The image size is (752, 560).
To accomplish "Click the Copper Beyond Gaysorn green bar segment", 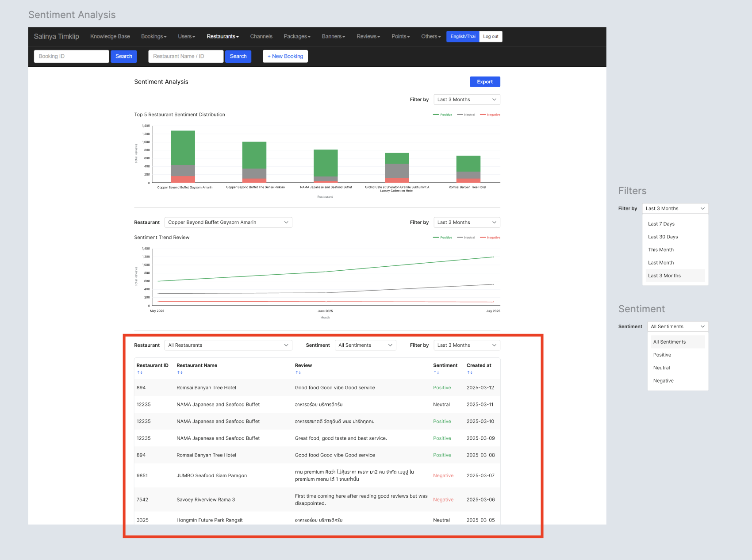I will point(183,148).
